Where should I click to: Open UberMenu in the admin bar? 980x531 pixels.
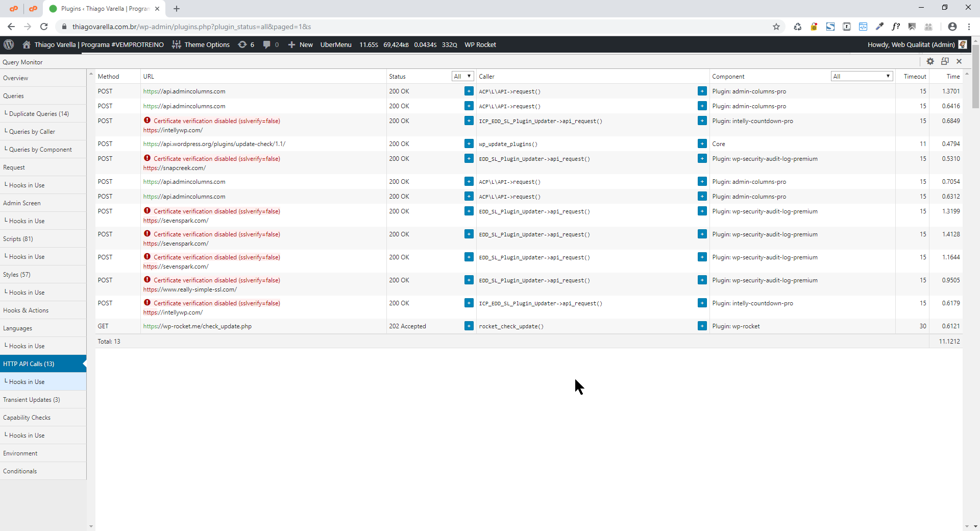click(x=336, y=44)
